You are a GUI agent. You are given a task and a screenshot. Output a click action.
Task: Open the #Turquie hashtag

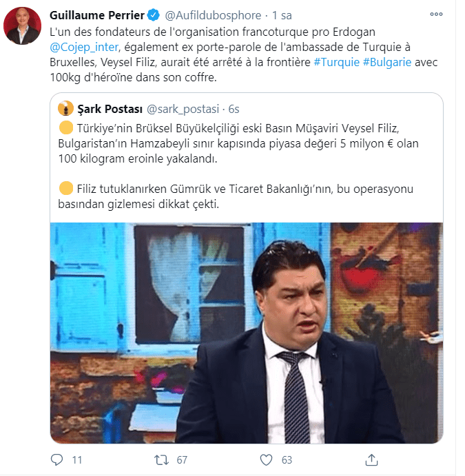coord(336,62)
